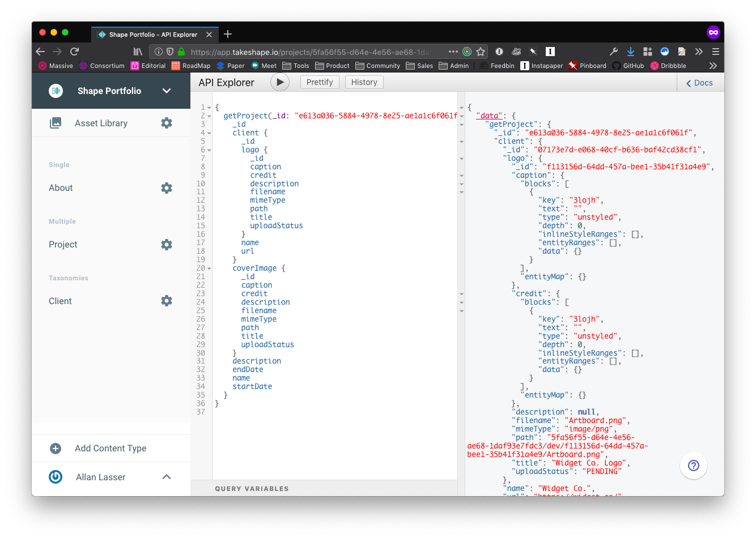Click the getProject _id string in query editor

click(376, 116)
